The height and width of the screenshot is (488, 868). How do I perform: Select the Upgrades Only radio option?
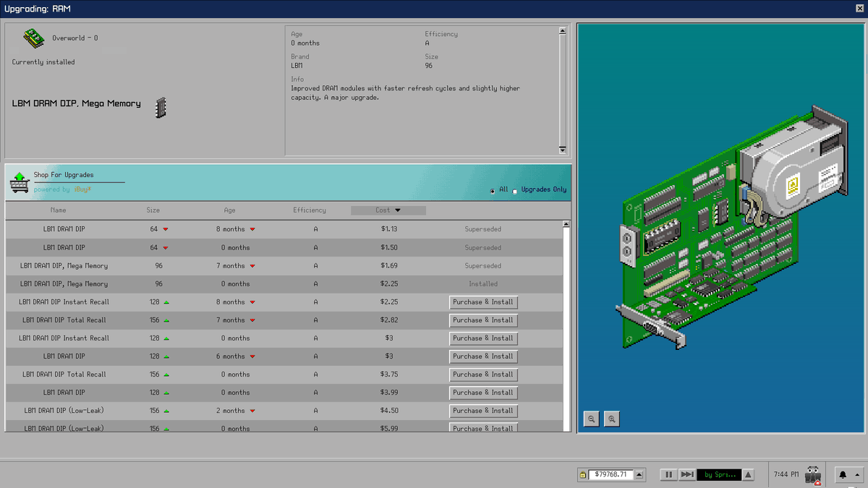click(x=515, y=191)
